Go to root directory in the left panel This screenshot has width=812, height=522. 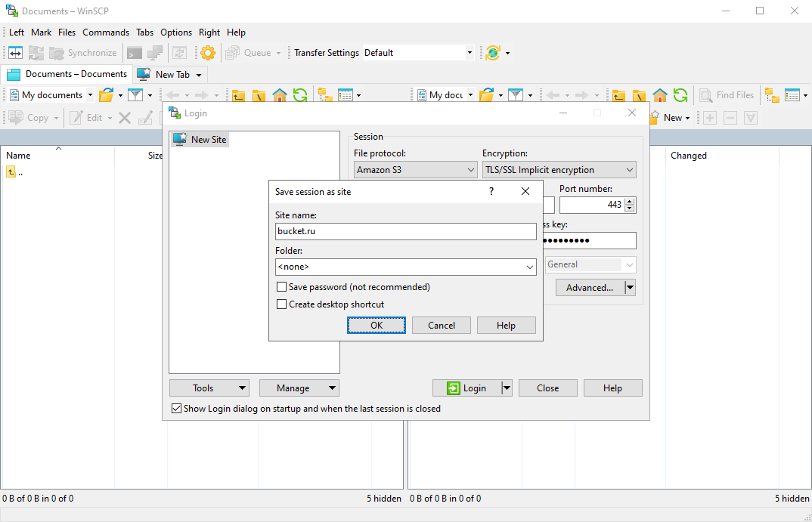(x=259, y=95)
